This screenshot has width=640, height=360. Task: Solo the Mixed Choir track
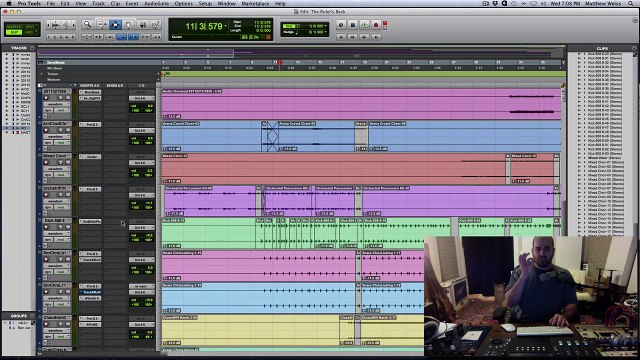[x=60, y=162]
